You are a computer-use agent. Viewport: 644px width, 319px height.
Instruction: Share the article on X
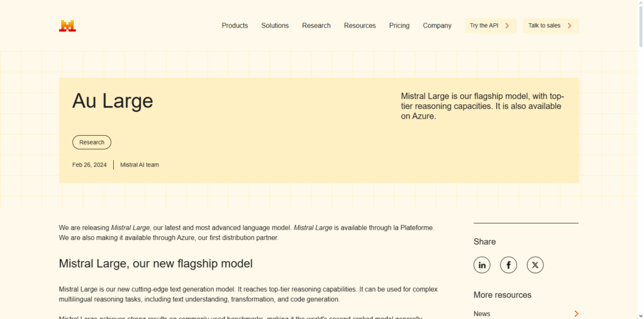pos(535,265)
